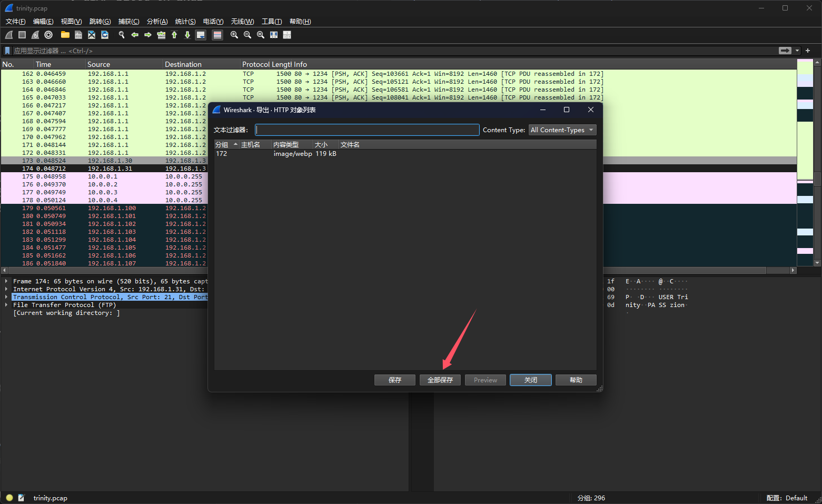Open the Content Type All Content-Types dropdown

(x=562, y=130)
